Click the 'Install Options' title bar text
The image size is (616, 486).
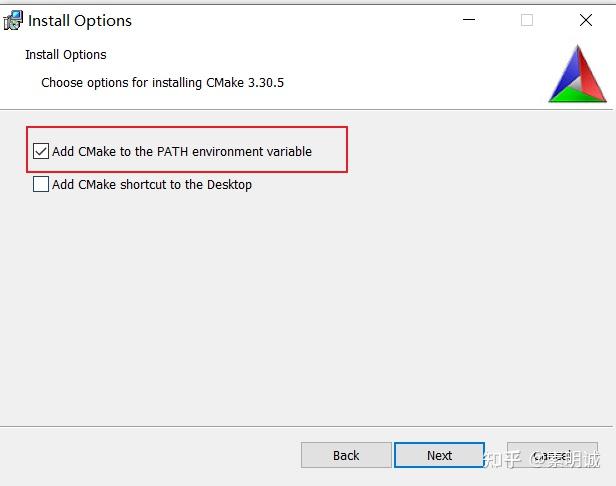point(80,20)
